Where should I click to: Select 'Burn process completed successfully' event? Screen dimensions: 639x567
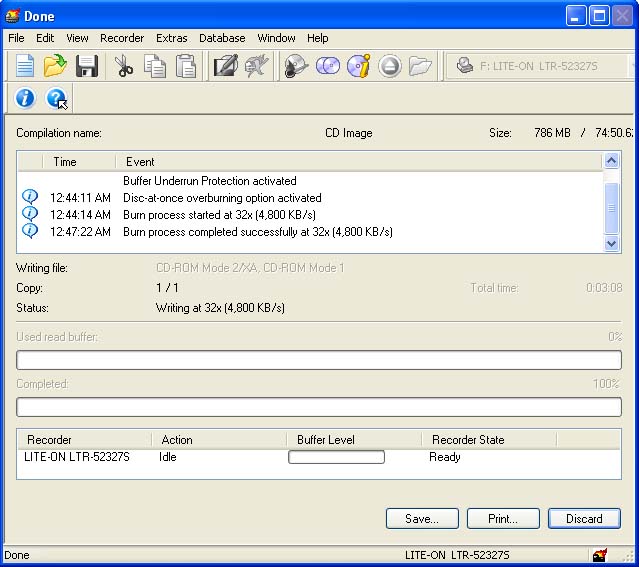pyautogui.click(x=258, y=232)
